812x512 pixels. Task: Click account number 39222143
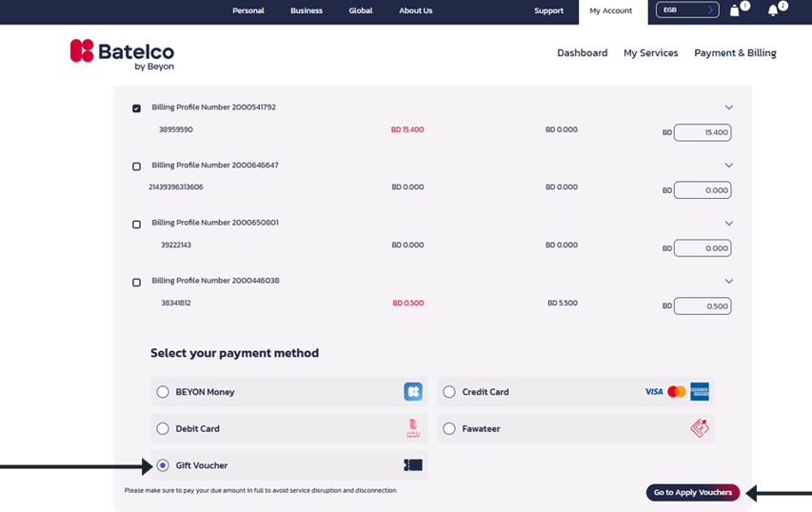point(175,245)
